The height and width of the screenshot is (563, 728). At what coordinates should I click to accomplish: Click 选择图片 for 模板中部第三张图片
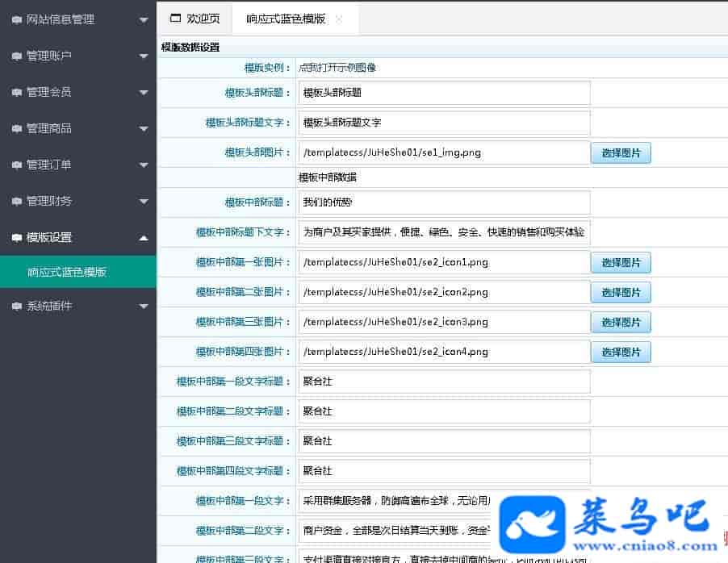[620, 322]
